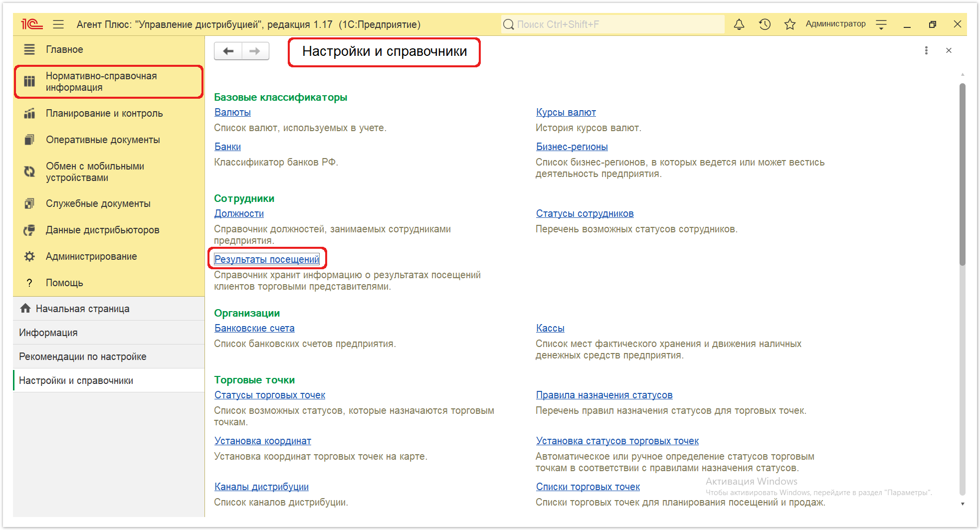Click Главное section list icon
This screenshot has width=980, height=530.
[x=29, y=49]
